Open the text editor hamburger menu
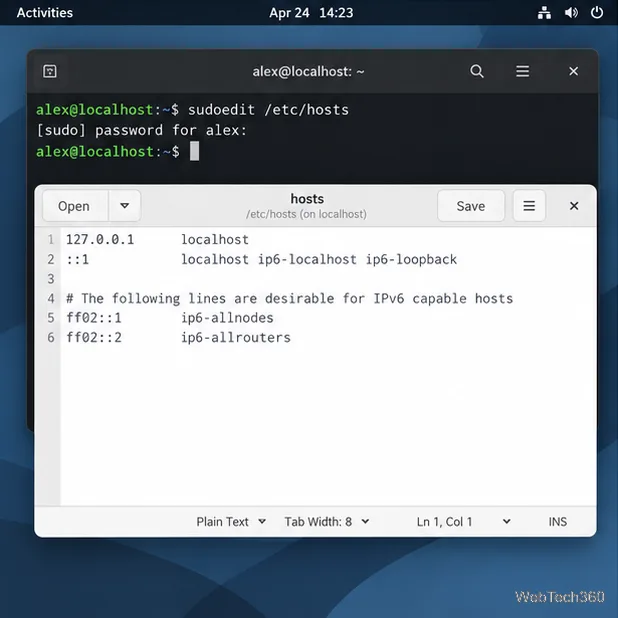The height and width of the screenshot is (618, 618). (529, 206)
